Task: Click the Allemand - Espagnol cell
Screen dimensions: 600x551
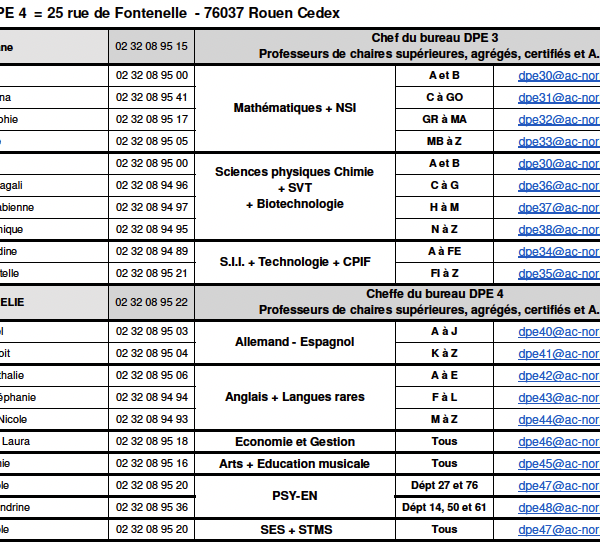Action: [295, 342]
